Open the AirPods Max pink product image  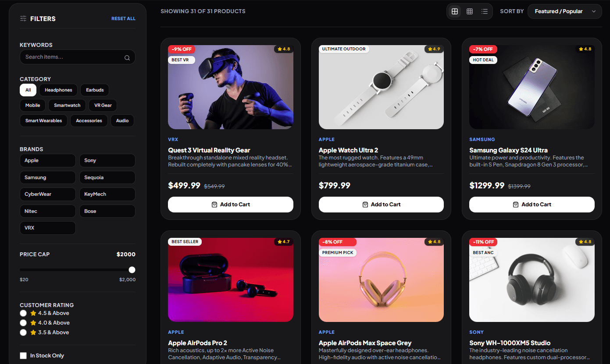coord(381,280)
